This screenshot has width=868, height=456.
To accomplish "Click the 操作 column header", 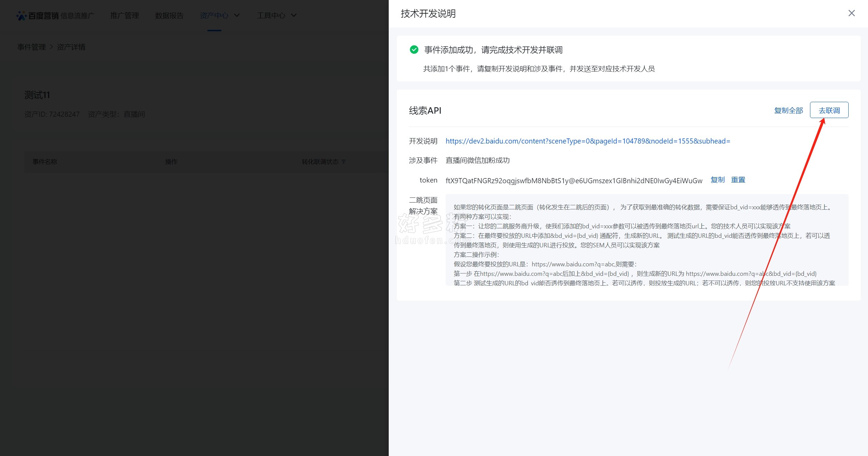I will click(171, 162).
